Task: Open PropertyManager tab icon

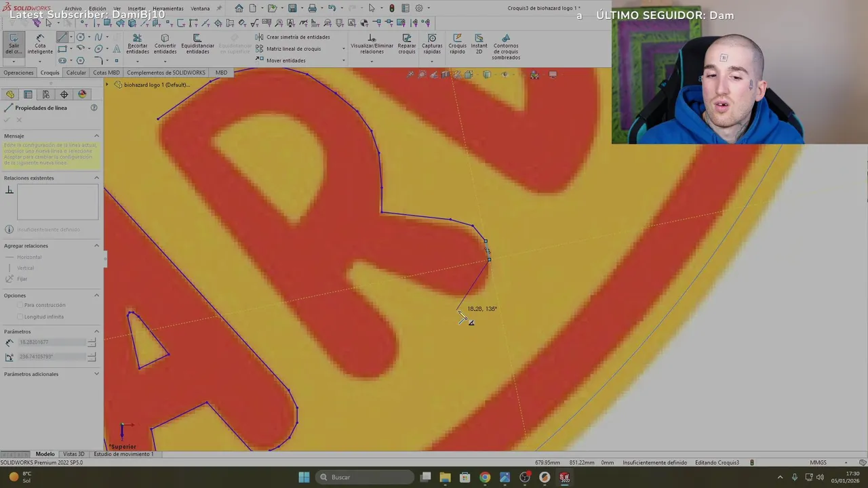Action: click(28, 94)
